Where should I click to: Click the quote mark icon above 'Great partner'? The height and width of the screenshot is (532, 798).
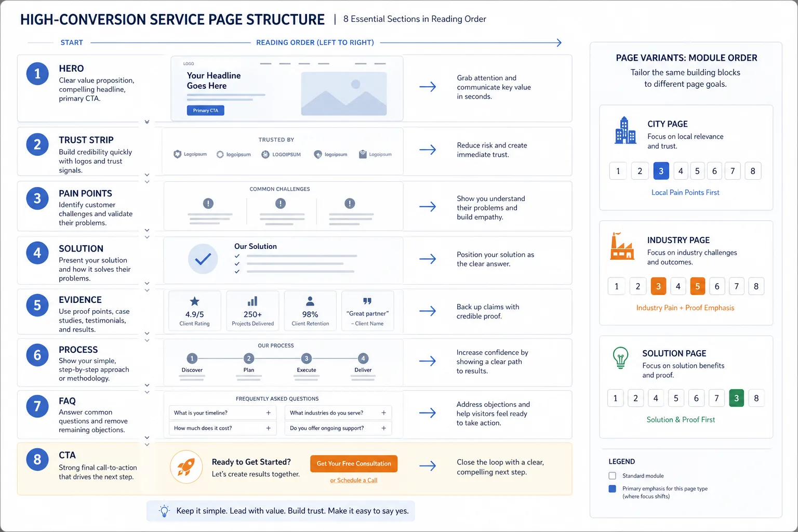tap(367, 301)
